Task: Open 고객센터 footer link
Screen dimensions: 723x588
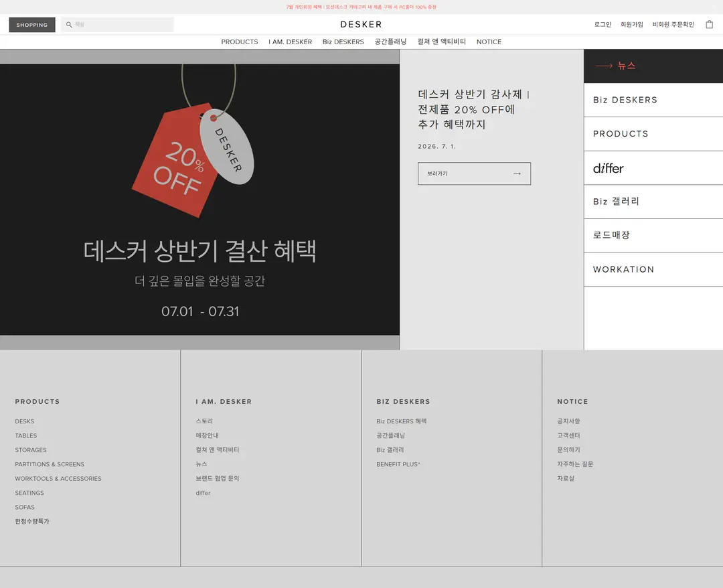Action: (568, 435)
